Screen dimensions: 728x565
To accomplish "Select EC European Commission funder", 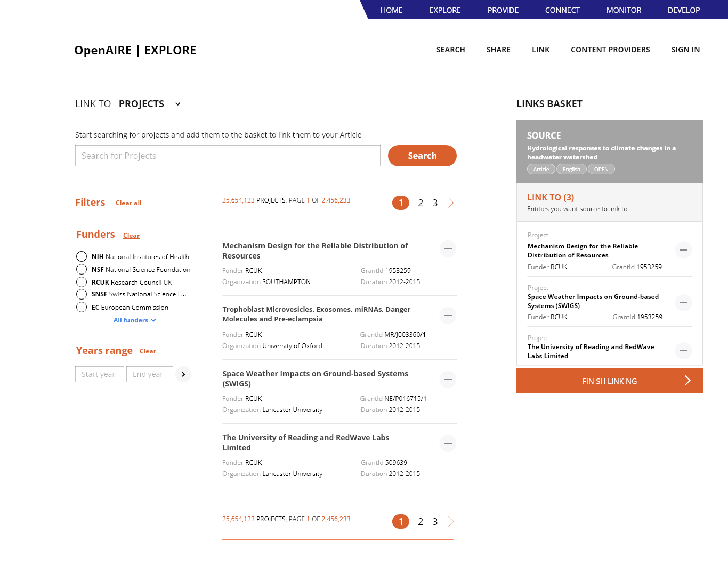I will point(82,307).
